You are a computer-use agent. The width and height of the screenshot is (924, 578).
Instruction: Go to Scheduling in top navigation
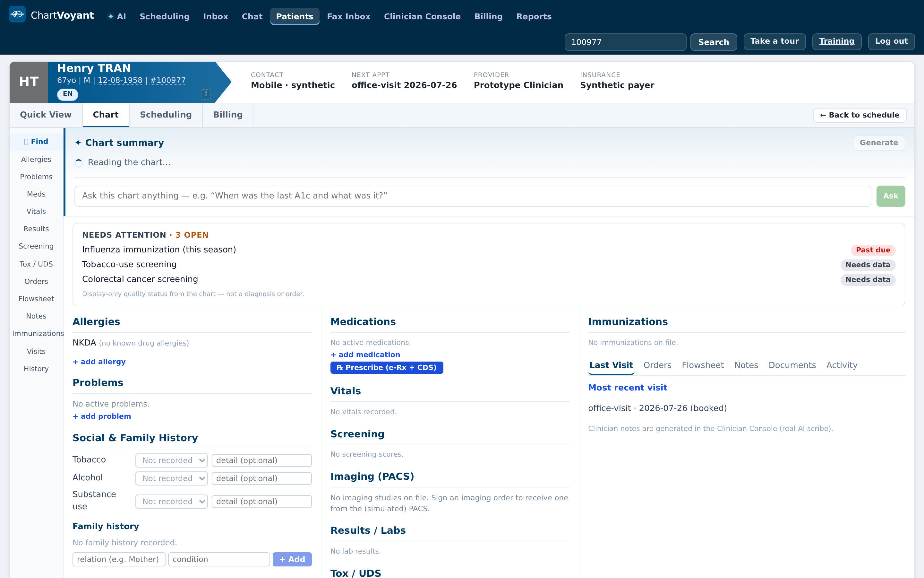click(x=165, y=16)
